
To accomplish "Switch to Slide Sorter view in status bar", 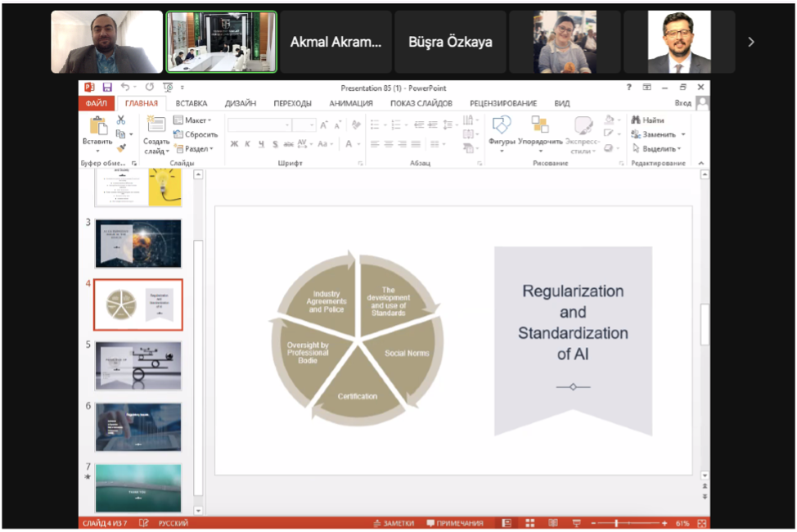I will tap(530, 523).
